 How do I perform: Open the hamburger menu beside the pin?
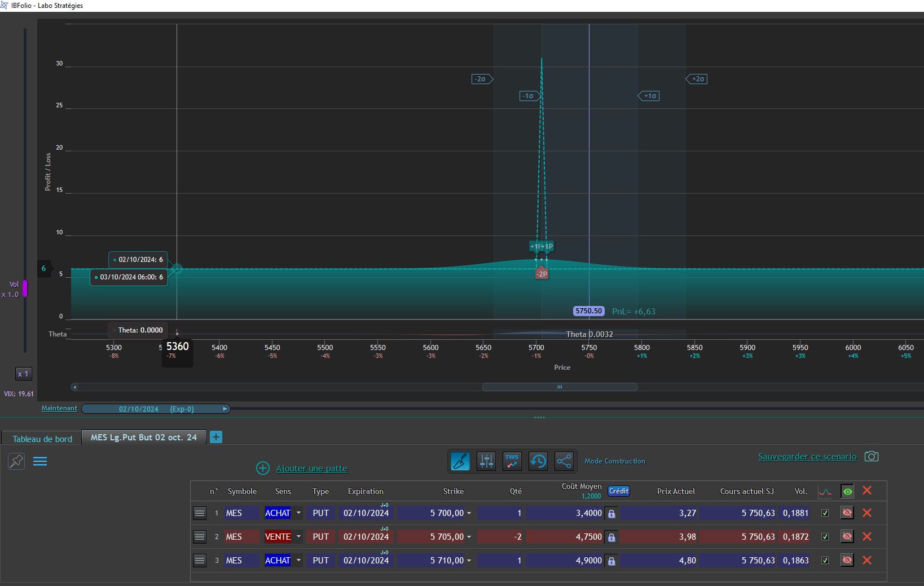40,461
